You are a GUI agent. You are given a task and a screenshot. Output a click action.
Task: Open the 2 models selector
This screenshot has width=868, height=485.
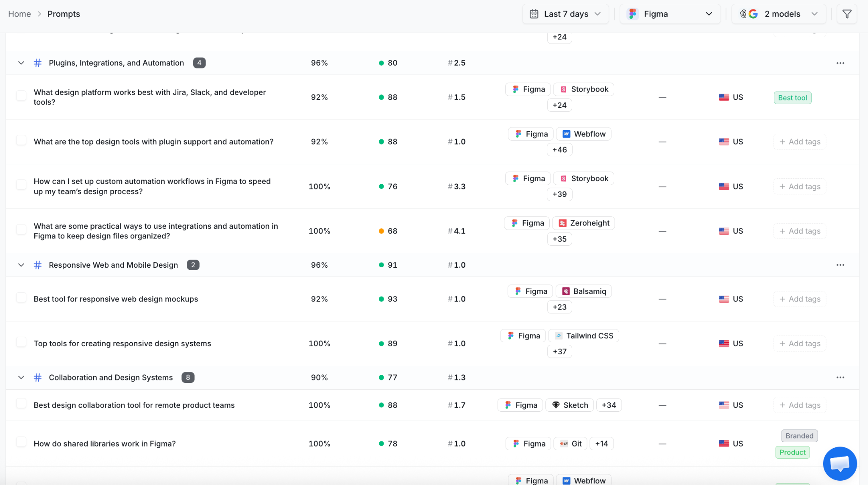click(779, 14)
